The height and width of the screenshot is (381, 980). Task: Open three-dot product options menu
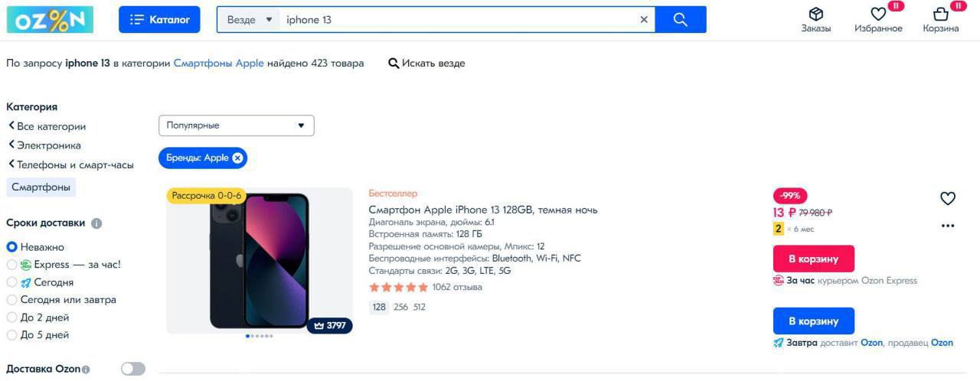point(948,226)
